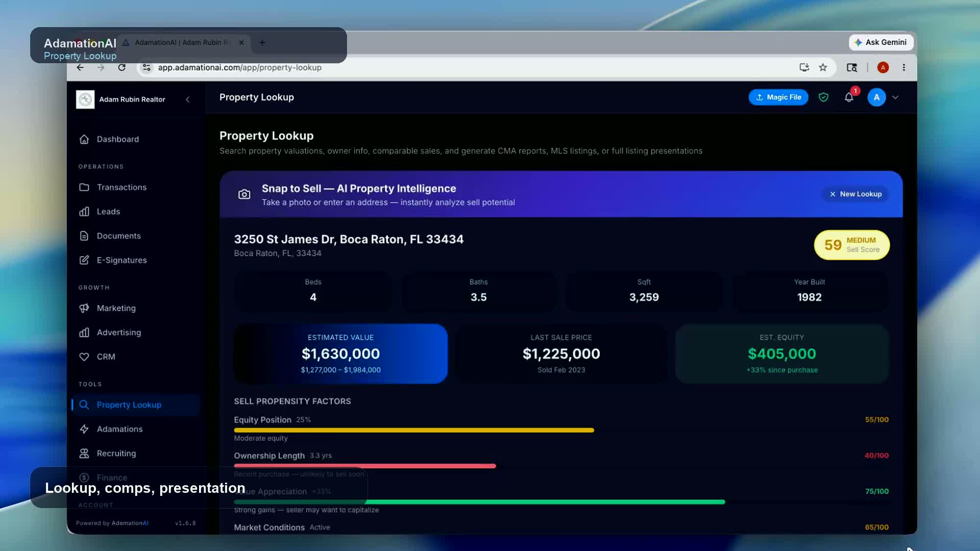Image resolution: width=980 pixels, height=551 pixels.
Task: Click the Equity Position yellow progress bar
Action: (x=414, y=430)
